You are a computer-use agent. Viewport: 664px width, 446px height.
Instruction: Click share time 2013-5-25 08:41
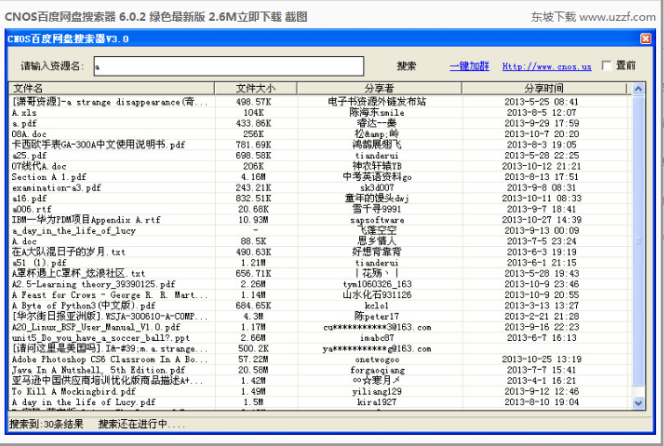[542, 102]
